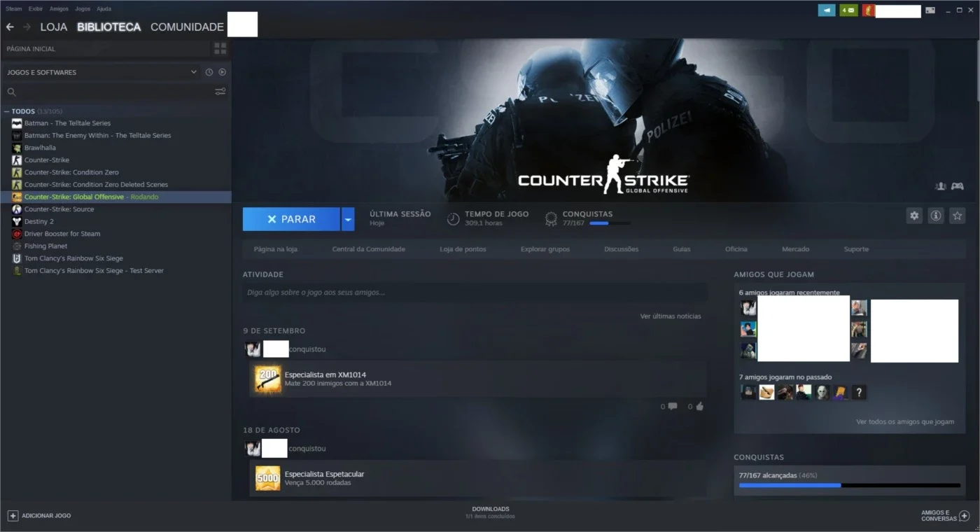
Task: Stop the game with Parar button
Action: click(x=291, y=219)
